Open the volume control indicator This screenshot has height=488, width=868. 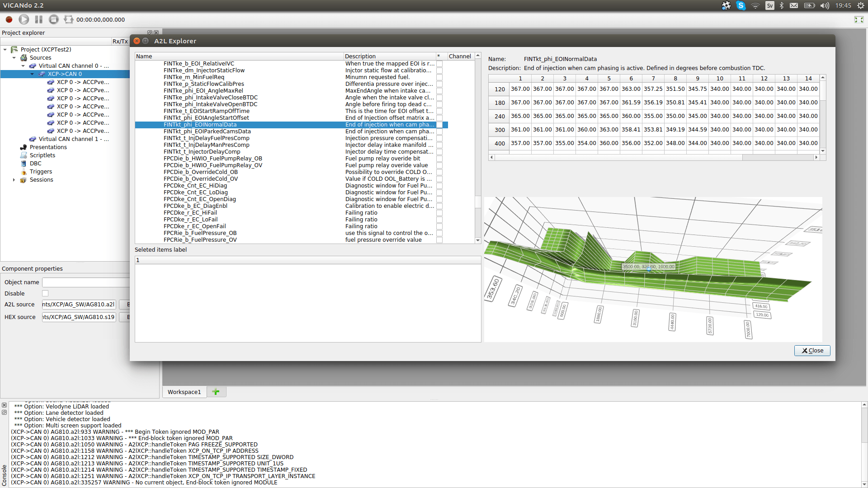coord(825,5)
